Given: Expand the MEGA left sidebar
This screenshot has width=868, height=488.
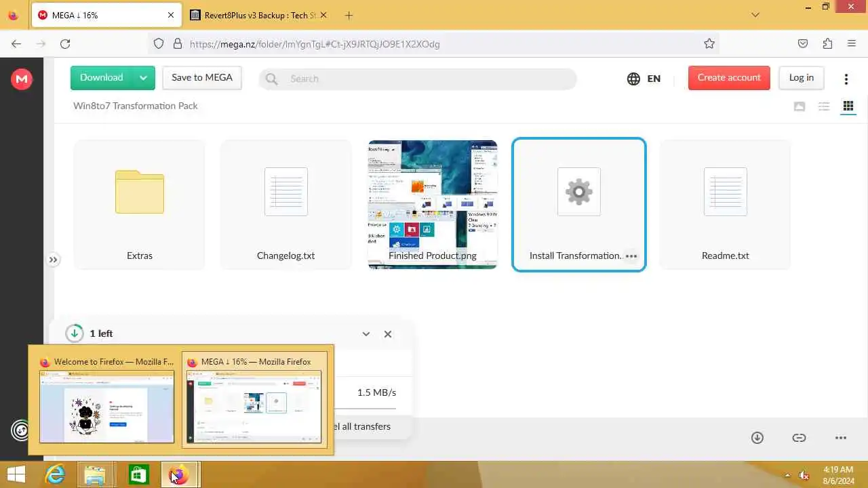Looking at the screenshot, I should [x=53, y=260].
